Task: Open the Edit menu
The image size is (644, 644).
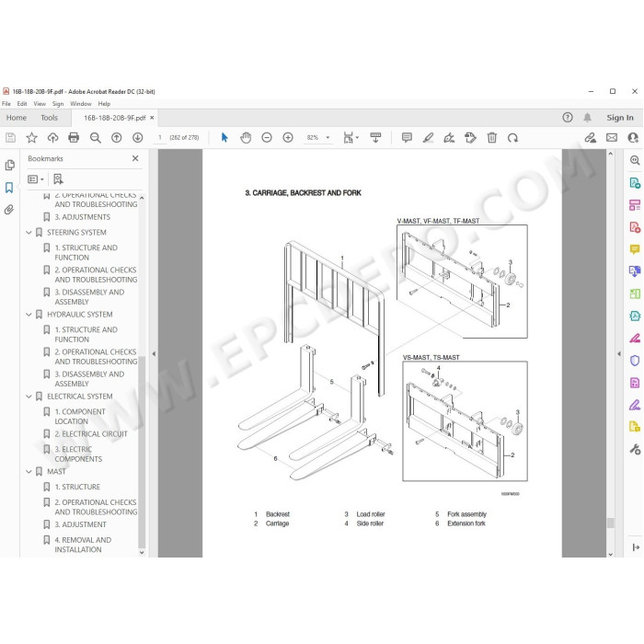Action: [22, 104]
